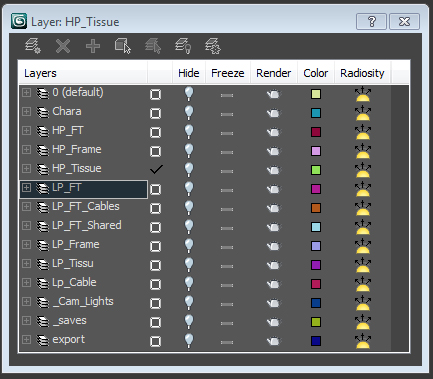Expand the HP_Tissue layer tree
Screen dimensions: 433x379
point(26,168)
